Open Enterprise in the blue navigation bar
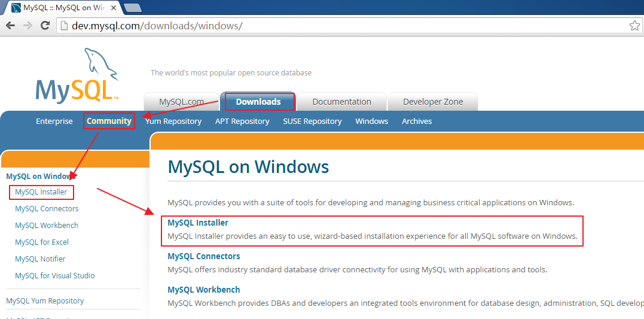 point(54,121)
